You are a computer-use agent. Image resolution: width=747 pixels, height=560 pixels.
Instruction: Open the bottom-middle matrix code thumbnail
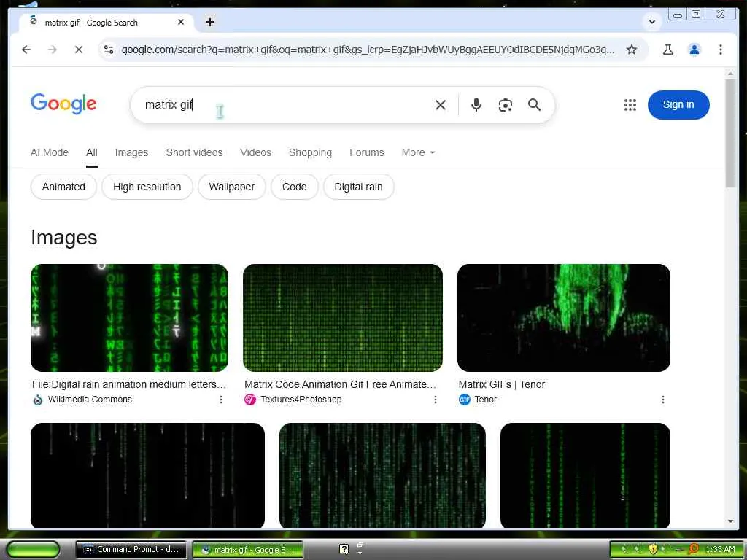tap(382, 475)
